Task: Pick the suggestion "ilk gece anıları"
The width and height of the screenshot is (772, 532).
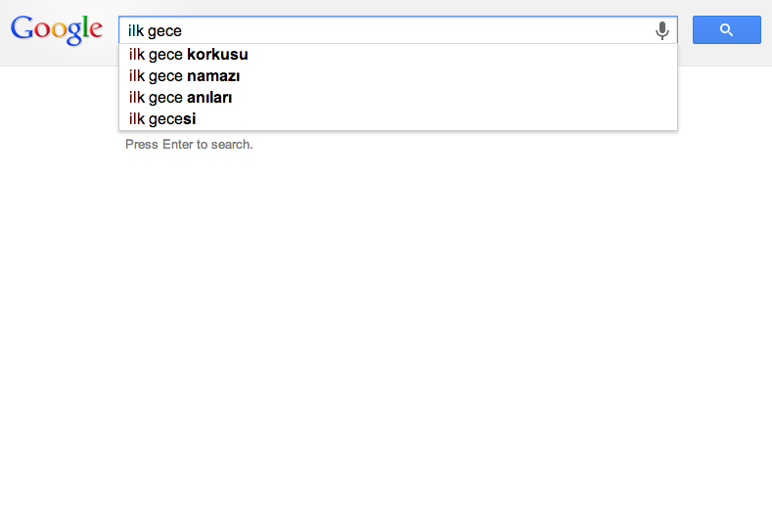Action: tap(398, 98)
